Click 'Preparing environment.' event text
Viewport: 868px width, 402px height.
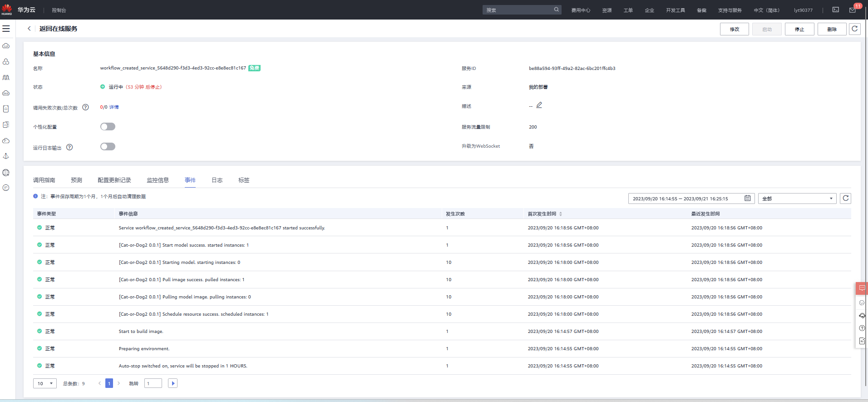pyautogui.click(x=144, y=349)
